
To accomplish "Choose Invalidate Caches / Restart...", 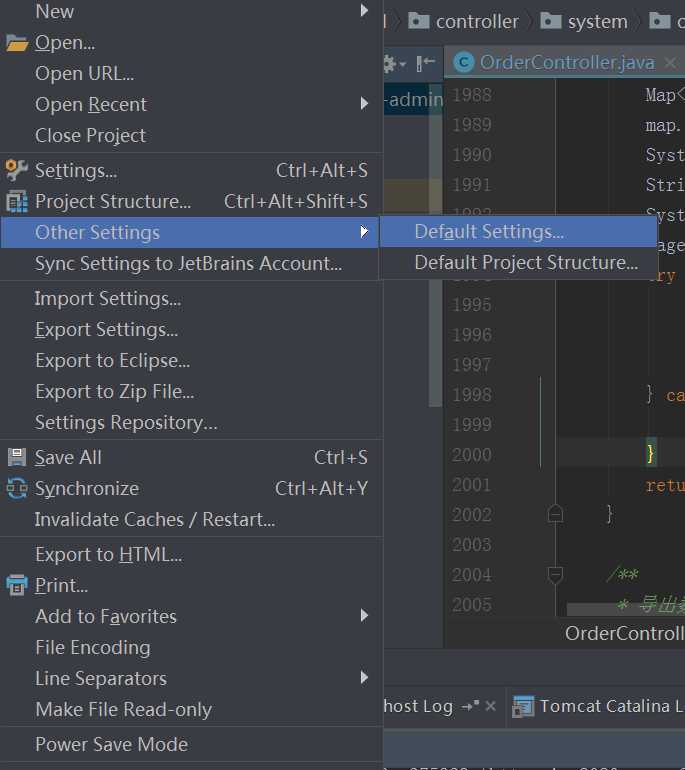I will (192, 519).
